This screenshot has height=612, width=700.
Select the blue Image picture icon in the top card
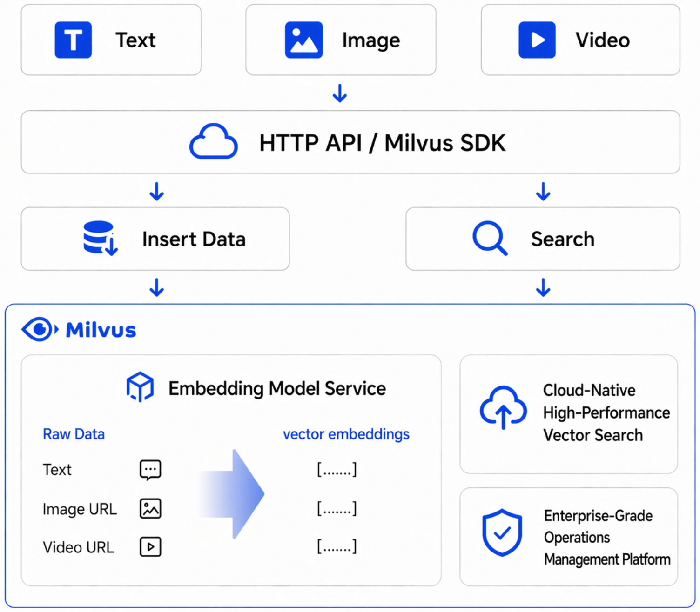[x=304, y=40]
